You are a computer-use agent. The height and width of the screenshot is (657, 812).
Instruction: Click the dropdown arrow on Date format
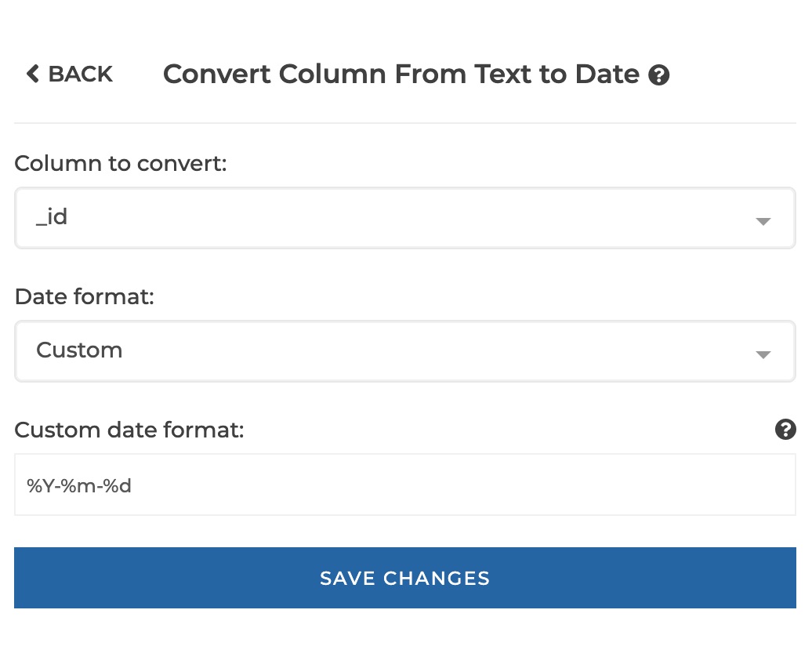762,354
